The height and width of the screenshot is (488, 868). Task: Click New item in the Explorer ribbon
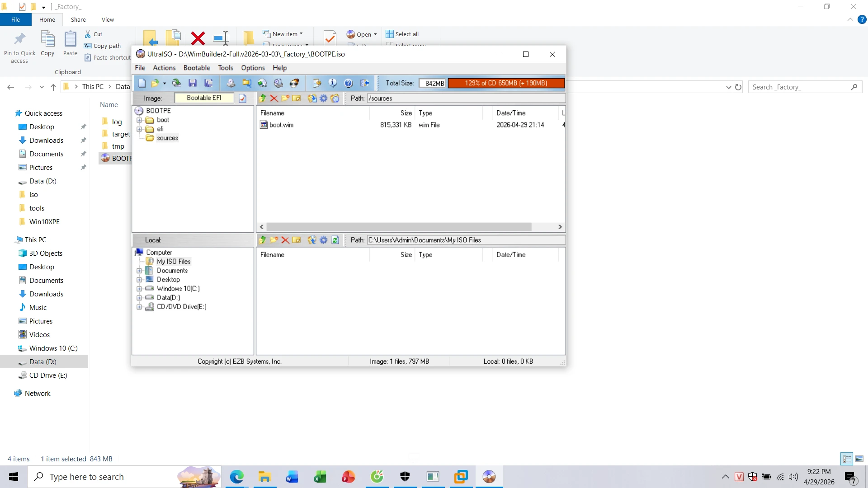tap(283, 33)
